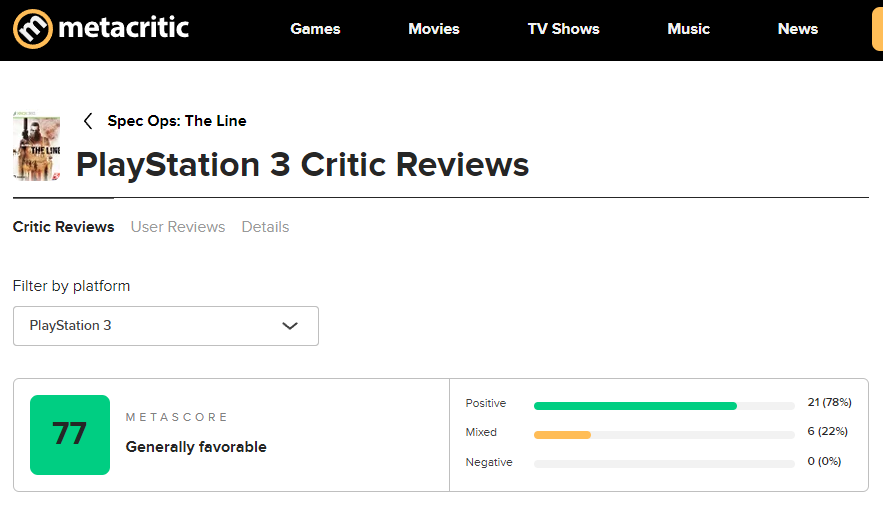Screen dimensions: 883x520
Task: Open the Spec Ops cover art thumbnail
Action: (x=37, y=146)
